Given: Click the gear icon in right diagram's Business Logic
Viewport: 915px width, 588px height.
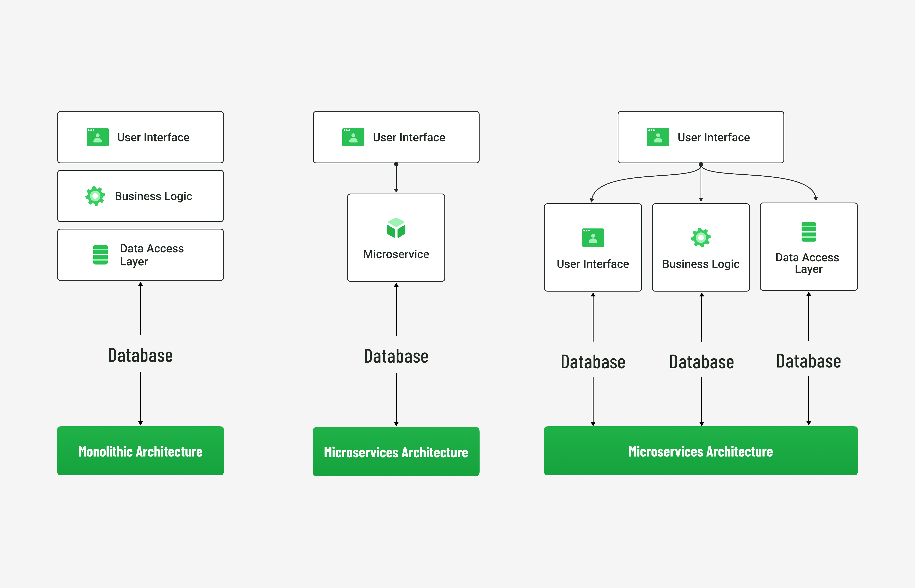Looking at the screenshot, I should coord(701,237).
